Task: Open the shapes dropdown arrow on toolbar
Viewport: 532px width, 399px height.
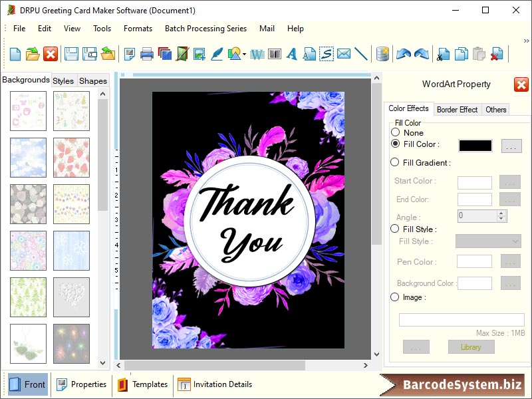Action: [244, 55]
